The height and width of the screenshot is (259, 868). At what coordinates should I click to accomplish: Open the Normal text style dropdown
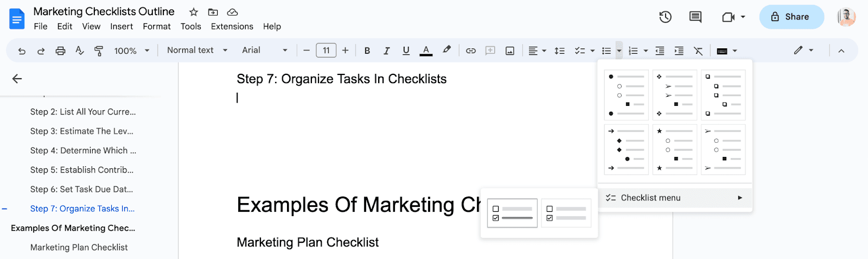pos(197,50)
